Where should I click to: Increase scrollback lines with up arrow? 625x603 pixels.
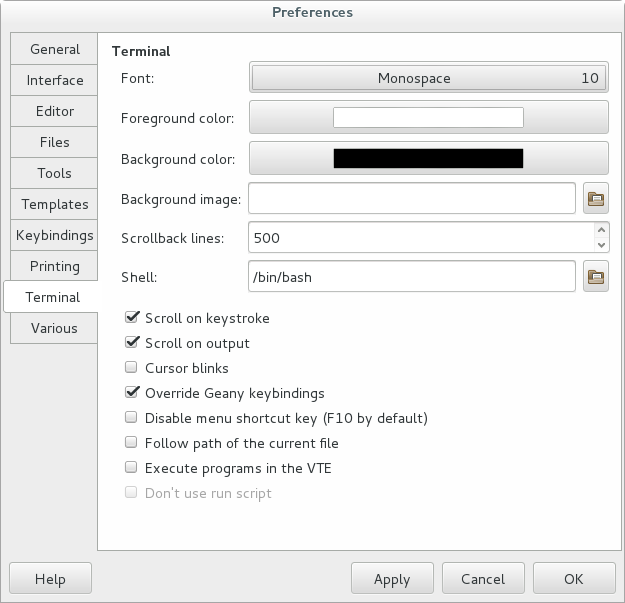coord(600,230)
